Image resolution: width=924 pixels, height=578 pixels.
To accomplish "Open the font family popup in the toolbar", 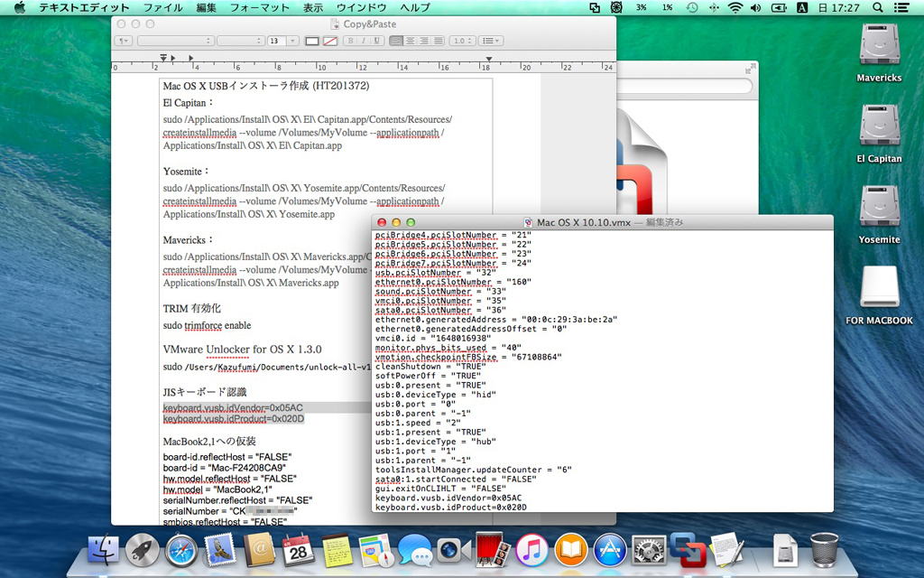I will [175, 41].
